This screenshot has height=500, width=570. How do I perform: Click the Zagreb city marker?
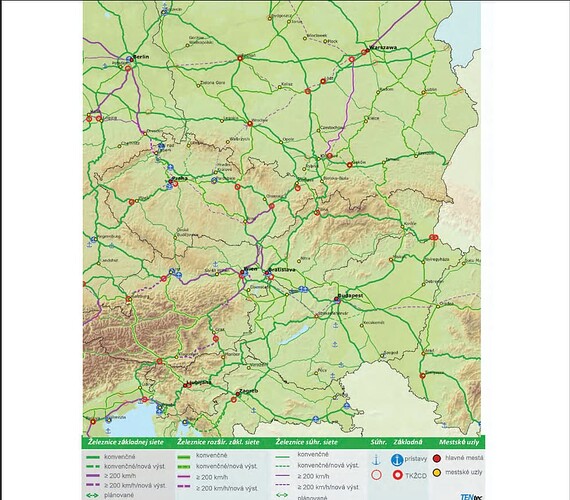(238, 394)
